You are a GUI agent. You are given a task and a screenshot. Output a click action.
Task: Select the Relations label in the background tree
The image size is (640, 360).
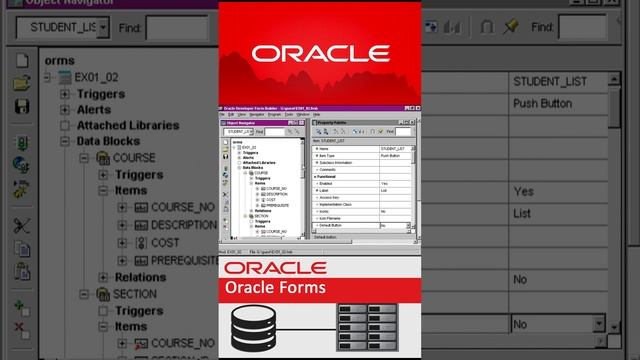click(x=140, y=278)
